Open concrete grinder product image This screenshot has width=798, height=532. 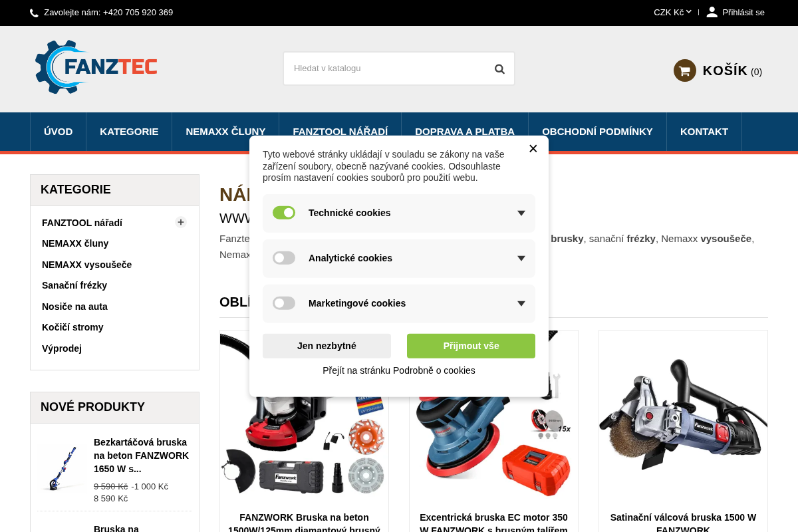(304, 415)
